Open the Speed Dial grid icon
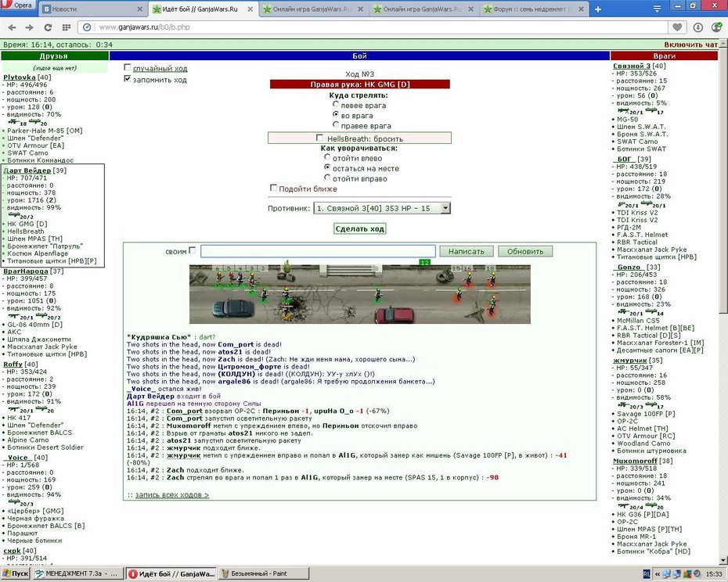The width and height of the screenshot is (728, 582). tap(66, 27)
